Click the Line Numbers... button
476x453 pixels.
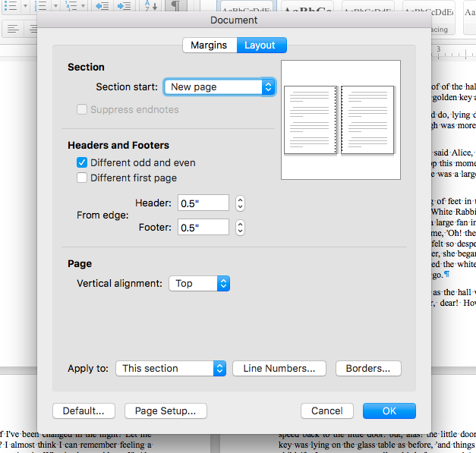tap(279, 368)
